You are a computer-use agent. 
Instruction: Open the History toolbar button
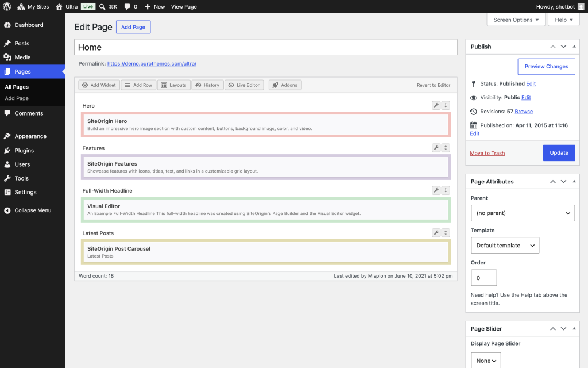coord(207,85)
